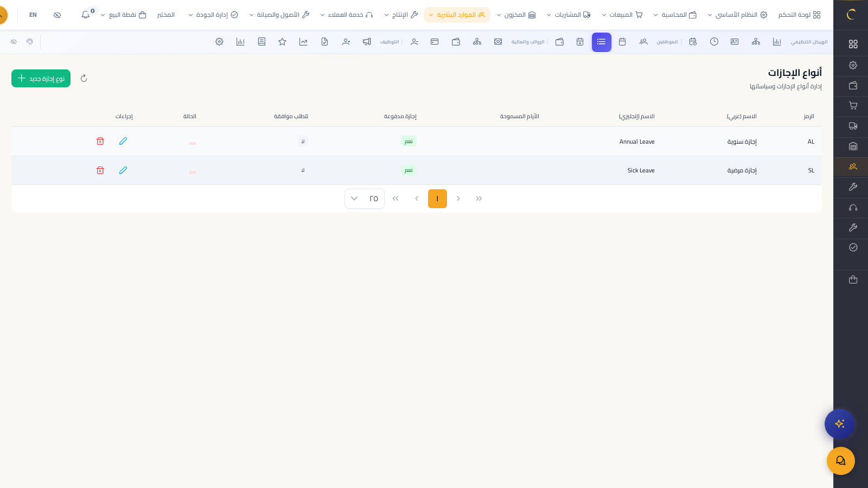Open the orange chat support bubble
The width and height of the screenshot is (868, 488).
(840, 461)
